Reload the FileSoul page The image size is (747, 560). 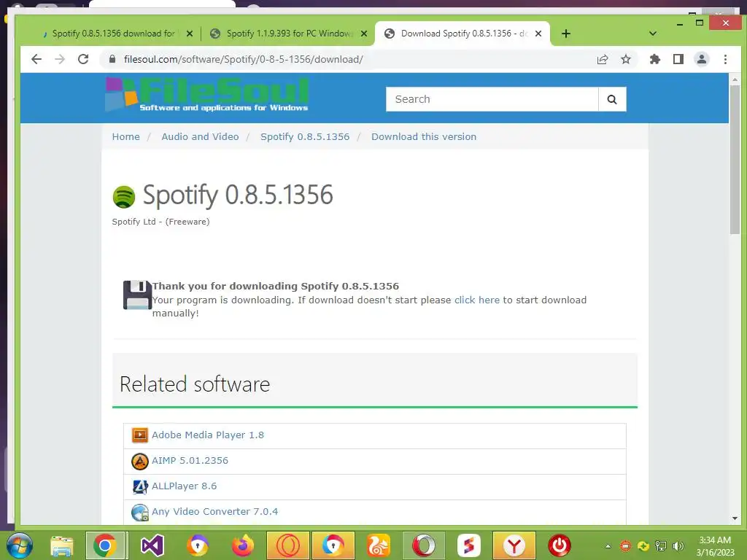coord(83,59)
